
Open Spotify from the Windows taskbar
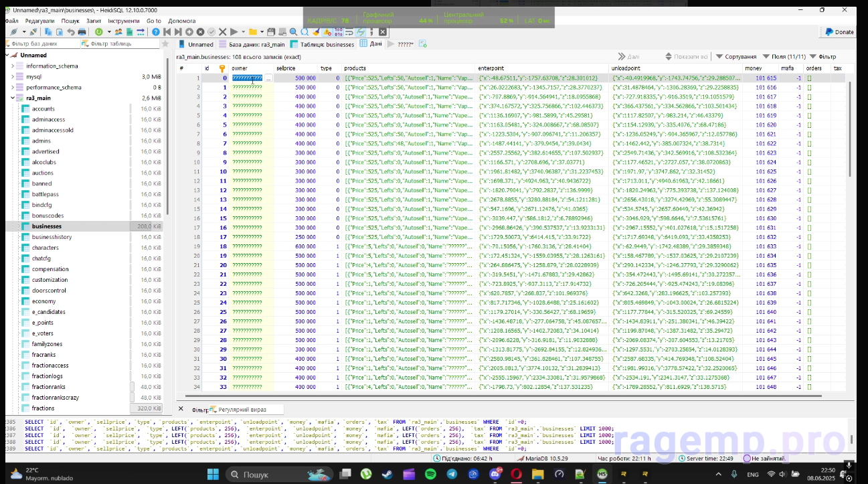point(430,474)
